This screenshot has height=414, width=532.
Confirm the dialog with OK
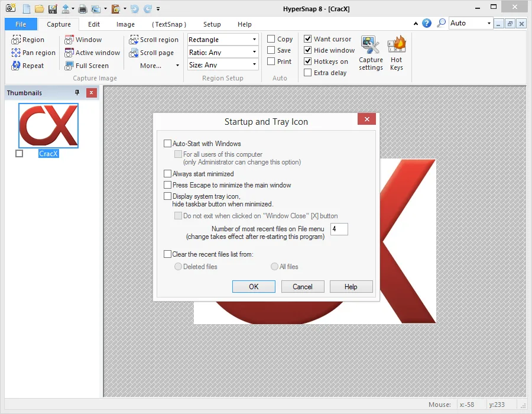pos(254,287)
